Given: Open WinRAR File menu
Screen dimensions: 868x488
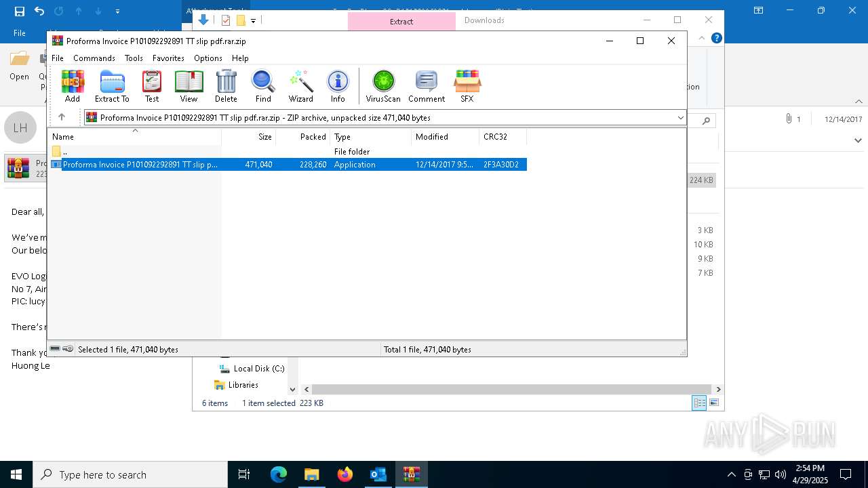Looking at the screenshot, I should coord(58,58).
